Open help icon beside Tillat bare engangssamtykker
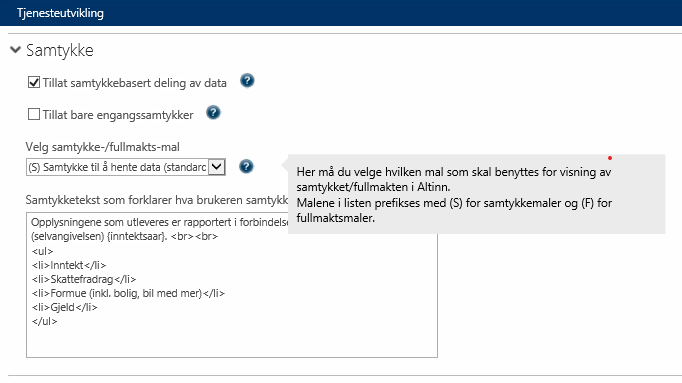 coord(213,113)
